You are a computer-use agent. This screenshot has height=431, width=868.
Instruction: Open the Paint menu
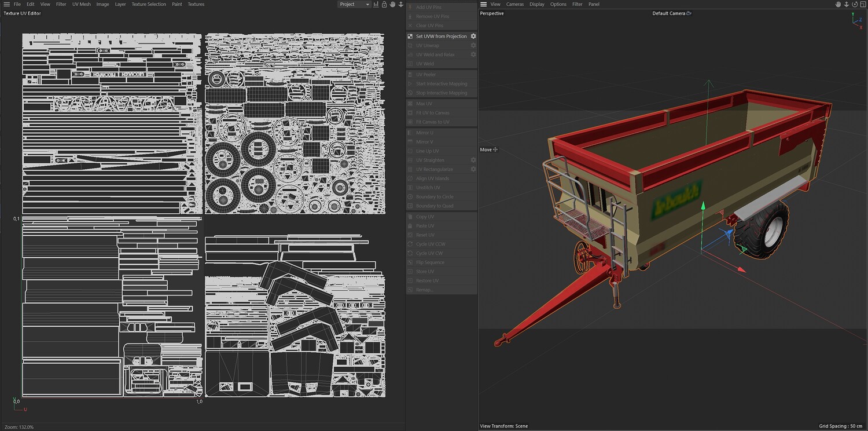click(177, 4)
